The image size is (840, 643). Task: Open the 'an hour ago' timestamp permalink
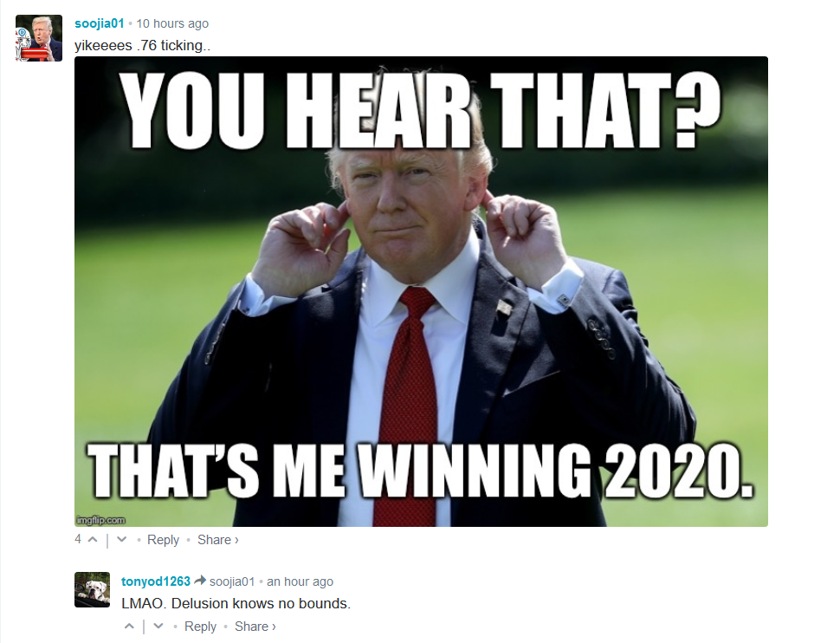[300, 581]
